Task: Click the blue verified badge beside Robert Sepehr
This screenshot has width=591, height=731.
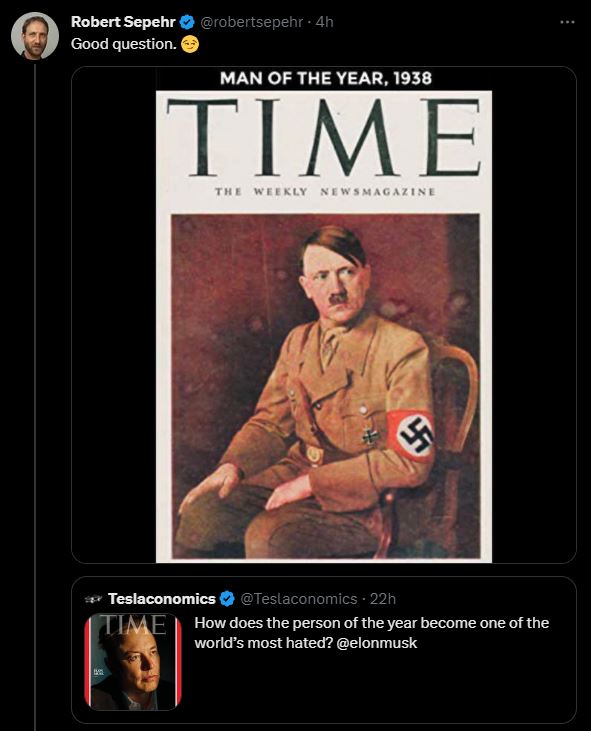Action: click(187, 22)
